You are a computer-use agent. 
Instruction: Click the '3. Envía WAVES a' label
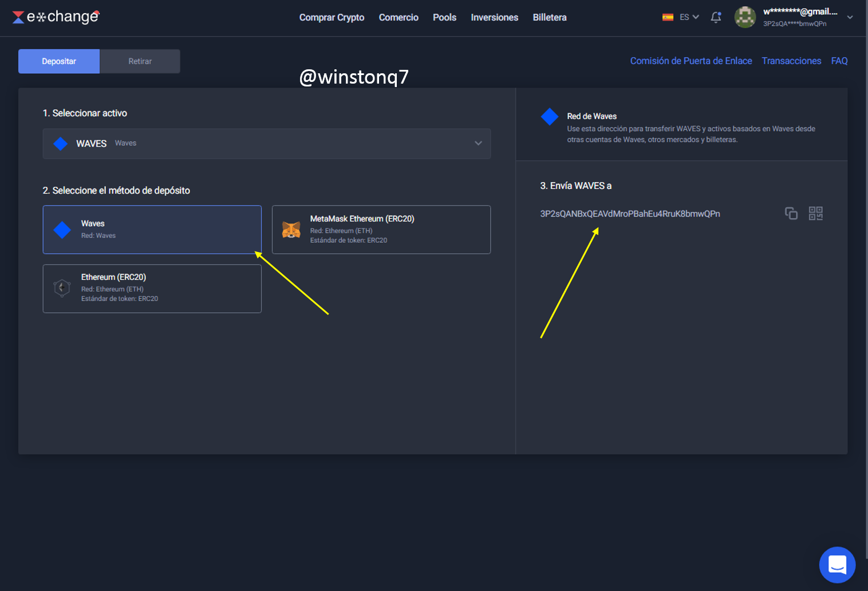(x=576, y=186)
